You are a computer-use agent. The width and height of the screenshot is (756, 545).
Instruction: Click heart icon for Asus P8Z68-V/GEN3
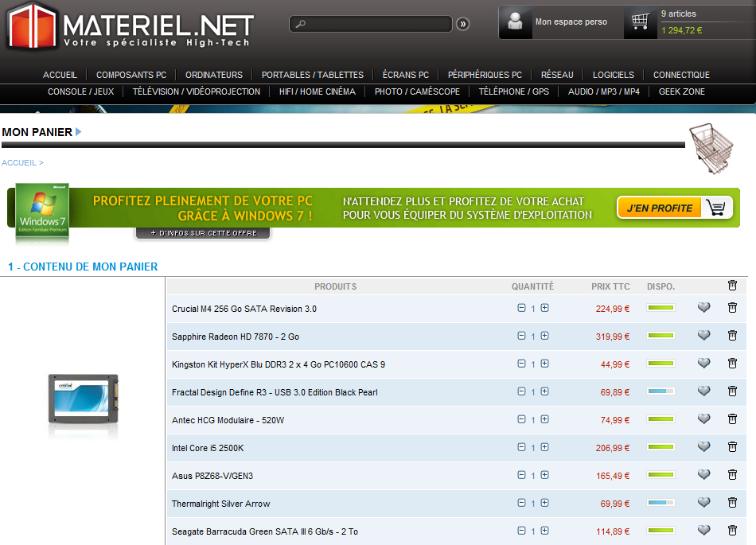click(x=703, y=475)
